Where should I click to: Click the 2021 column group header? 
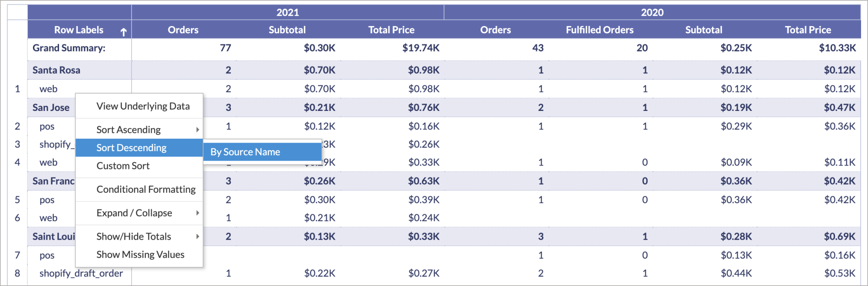point(288,13)
